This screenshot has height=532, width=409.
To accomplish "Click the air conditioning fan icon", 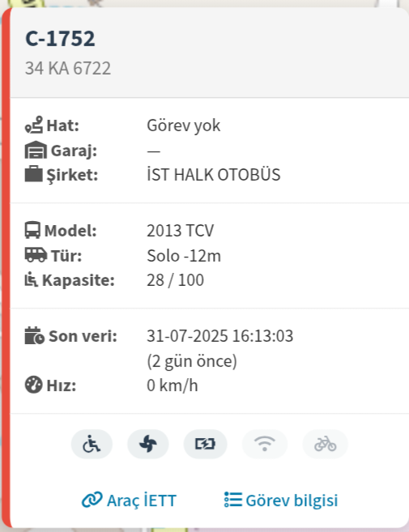I will (x=148, y=444).
